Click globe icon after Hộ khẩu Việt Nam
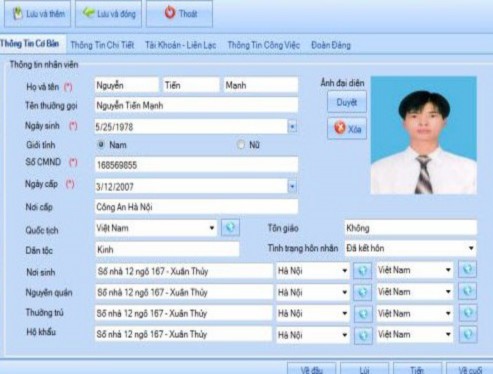This screenshot has width=493, height=374. click(468, 334)
